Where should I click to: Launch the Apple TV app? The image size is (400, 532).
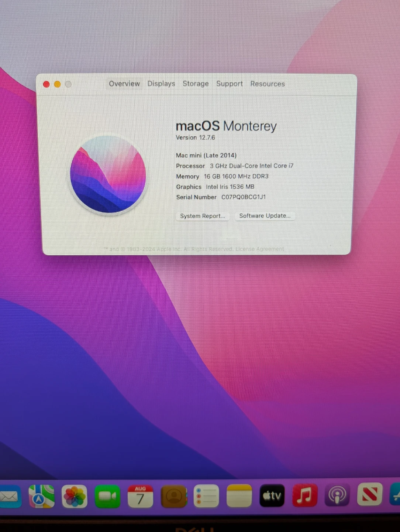(272, 496)
